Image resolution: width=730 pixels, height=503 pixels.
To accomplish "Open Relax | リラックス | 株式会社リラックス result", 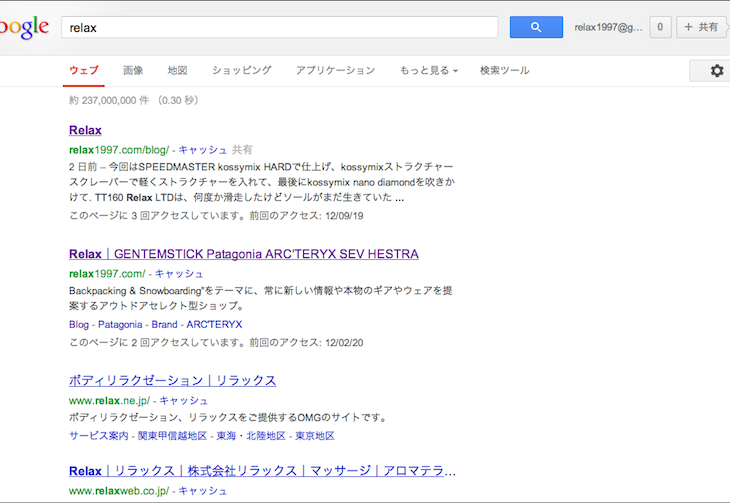I will pyautogui.click(x=262, y=471).
